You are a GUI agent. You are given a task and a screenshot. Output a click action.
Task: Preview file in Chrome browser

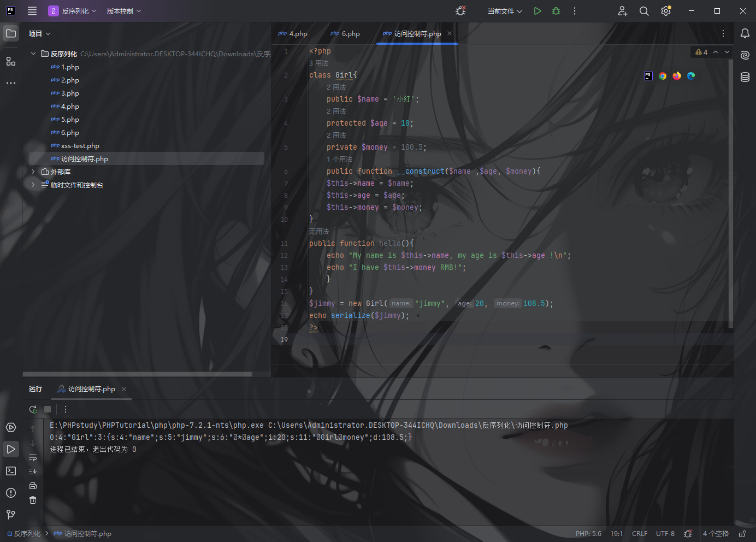pos(663,76)
